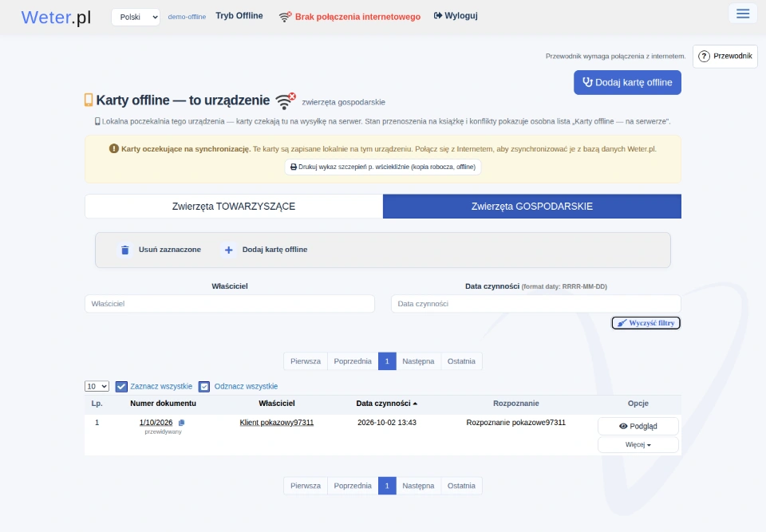Click the Brak połączenia internetowego status
The width and height of the screenshot is (766, 532).
(x=357, y=17)
